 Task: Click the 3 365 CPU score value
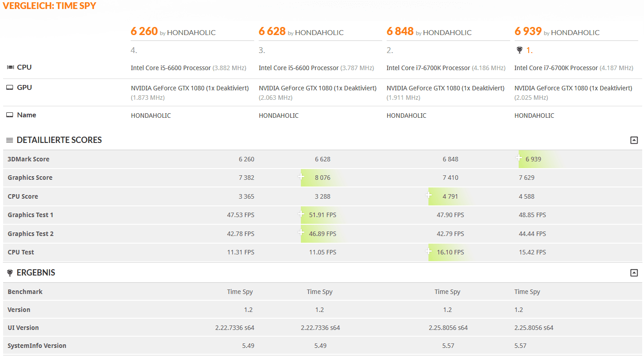coord(247,196)
